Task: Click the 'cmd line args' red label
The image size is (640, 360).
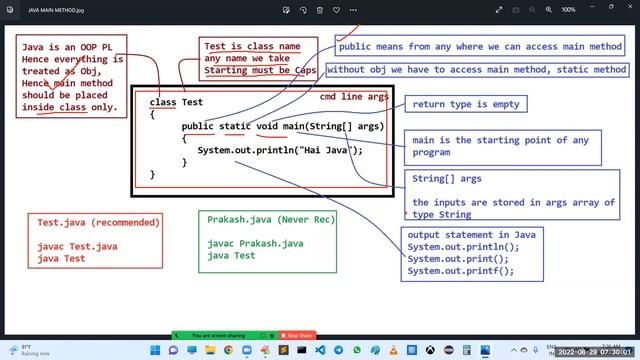Action: click(x=354, y=97)
